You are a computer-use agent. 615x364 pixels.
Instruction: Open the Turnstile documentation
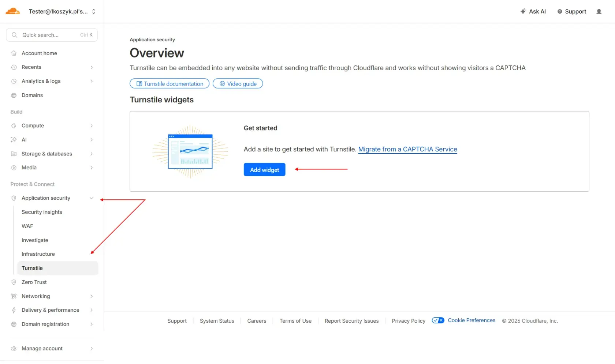[169, 83]
